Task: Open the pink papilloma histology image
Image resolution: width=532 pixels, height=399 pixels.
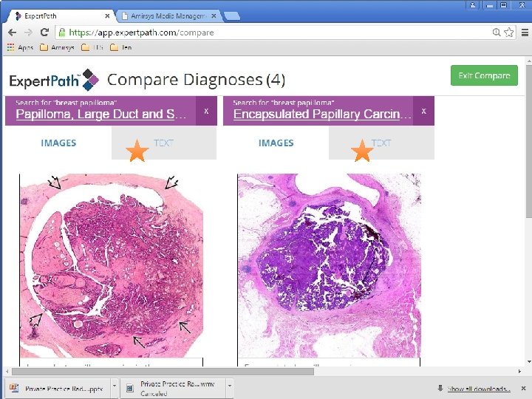Action: click(x=112, y=266)
